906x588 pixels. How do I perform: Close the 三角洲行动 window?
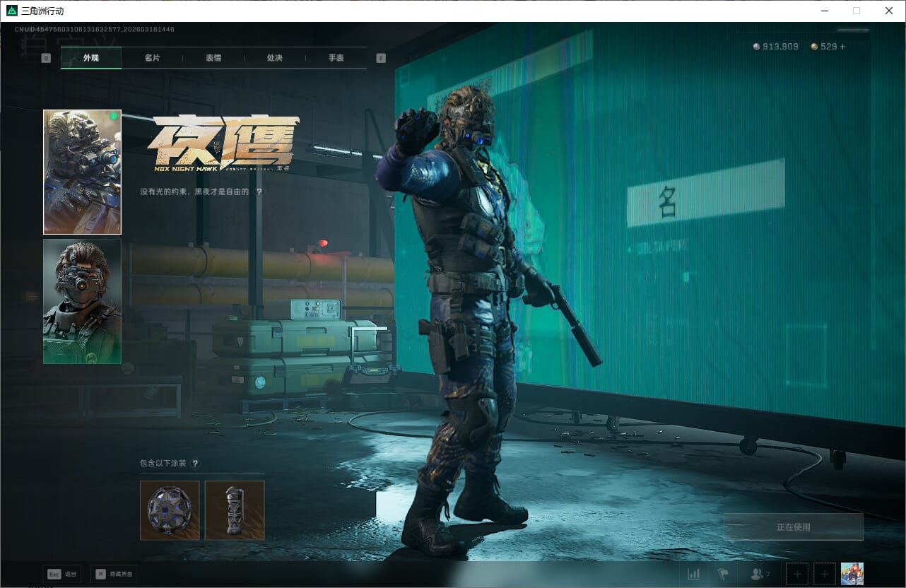point(889,11)
